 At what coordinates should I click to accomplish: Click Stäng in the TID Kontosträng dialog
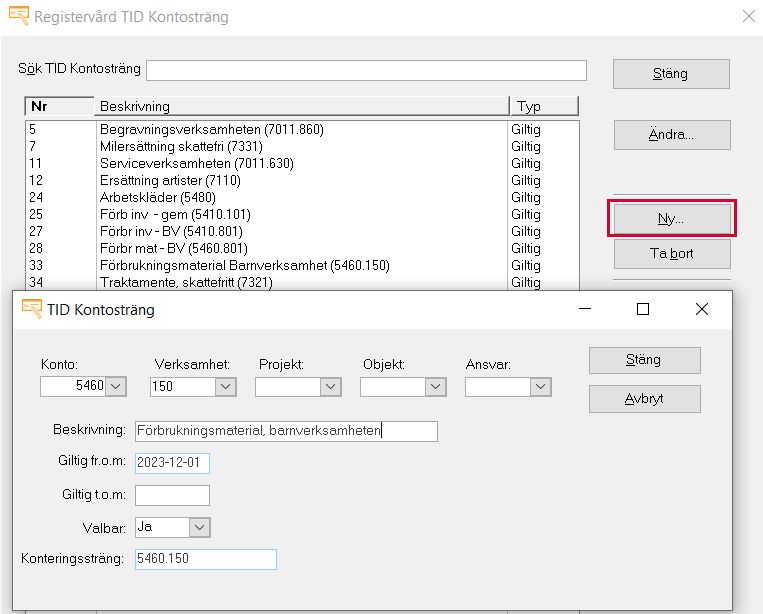click(645, 360)
